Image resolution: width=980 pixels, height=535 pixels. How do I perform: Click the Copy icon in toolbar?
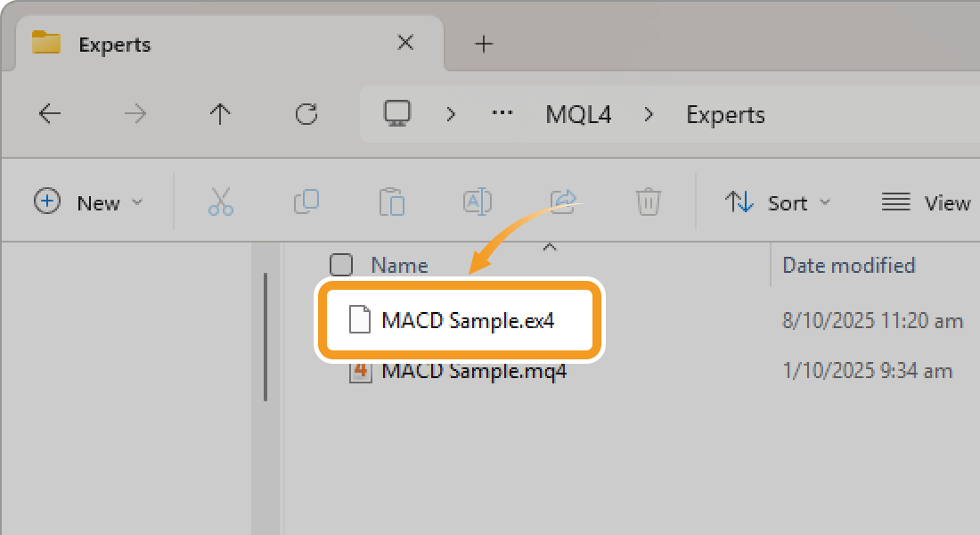point(306,202)
